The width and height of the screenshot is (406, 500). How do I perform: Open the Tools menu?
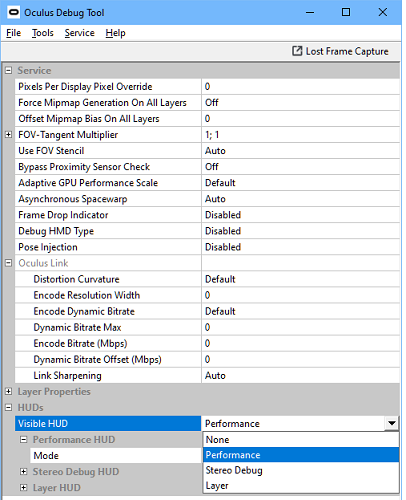pyautogui.click(x=43, y=33)
